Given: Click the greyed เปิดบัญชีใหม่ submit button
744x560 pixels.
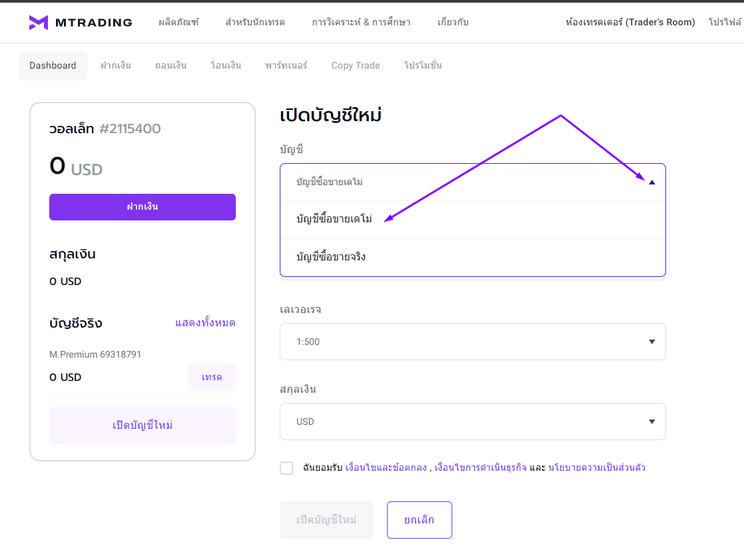Looking at the screenshot, I should [x=326, y=519].
